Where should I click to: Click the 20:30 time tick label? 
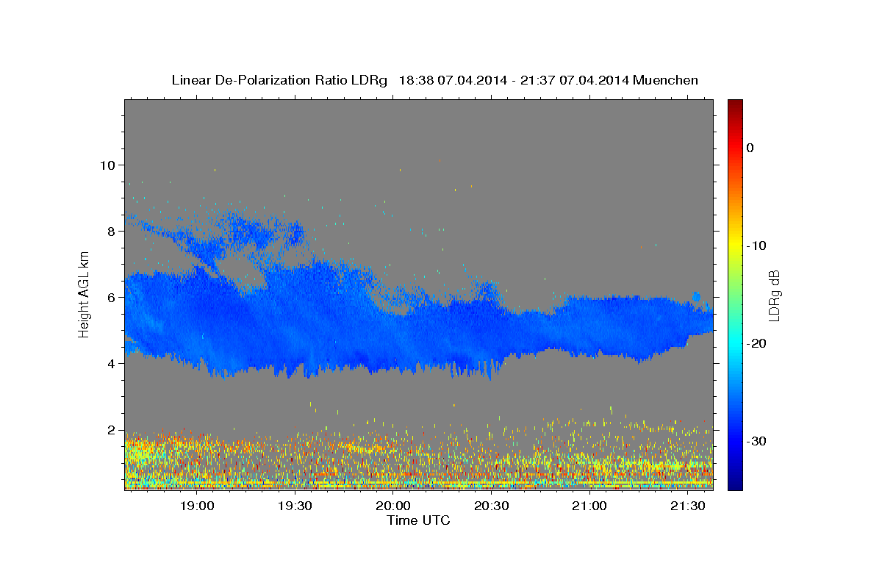(492, 506)
